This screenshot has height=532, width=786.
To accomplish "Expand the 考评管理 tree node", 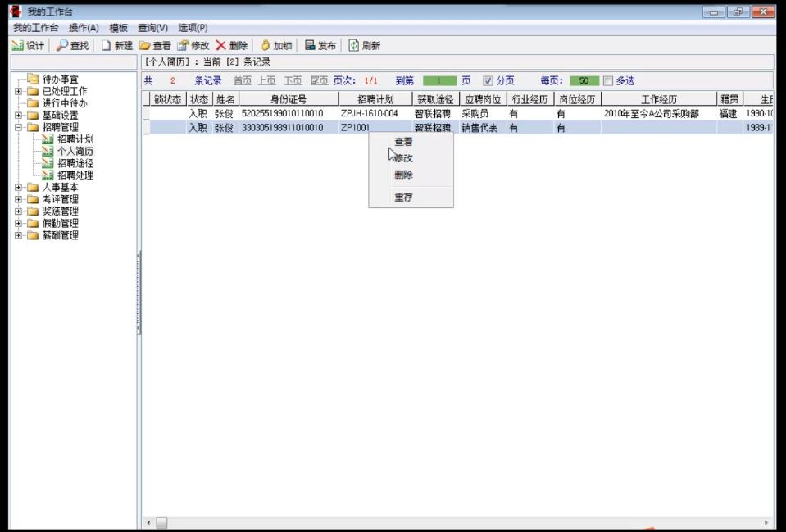I will pos(19,199).
